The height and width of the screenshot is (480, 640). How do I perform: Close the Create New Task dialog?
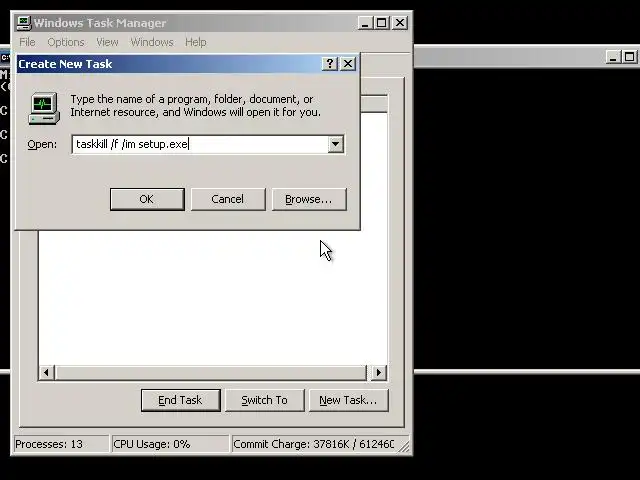click(348, 64)
